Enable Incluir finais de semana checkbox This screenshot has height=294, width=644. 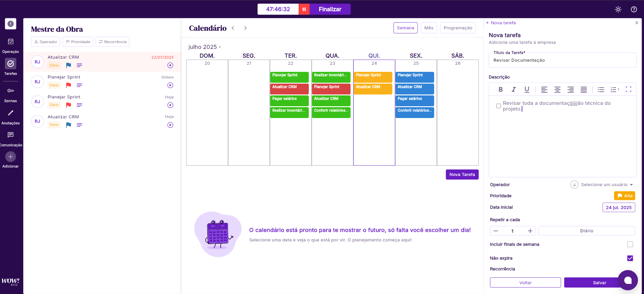pos(630,244)
